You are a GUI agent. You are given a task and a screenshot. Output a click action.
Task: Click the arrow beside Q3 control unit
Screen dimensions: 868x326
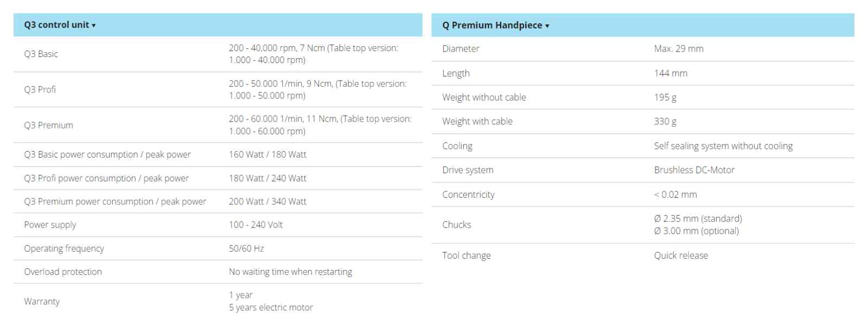[x=94, y=26]
